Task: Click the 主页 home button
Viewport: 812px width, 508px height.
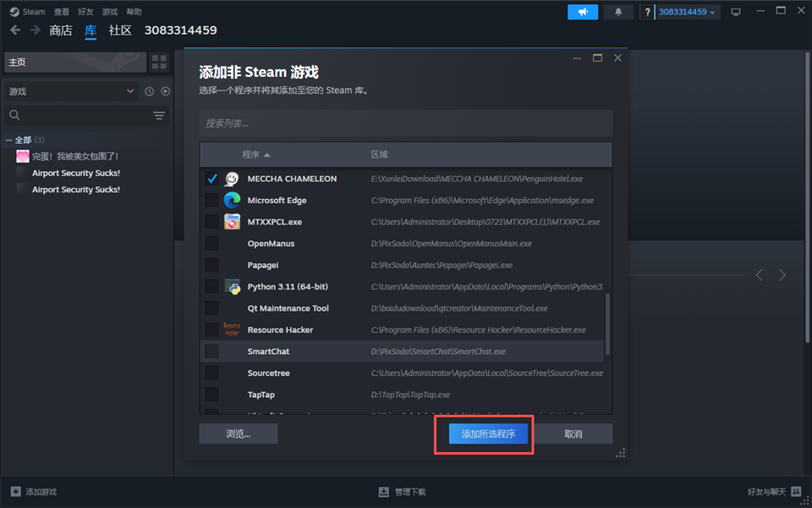Action: click(x=75, y=62)
